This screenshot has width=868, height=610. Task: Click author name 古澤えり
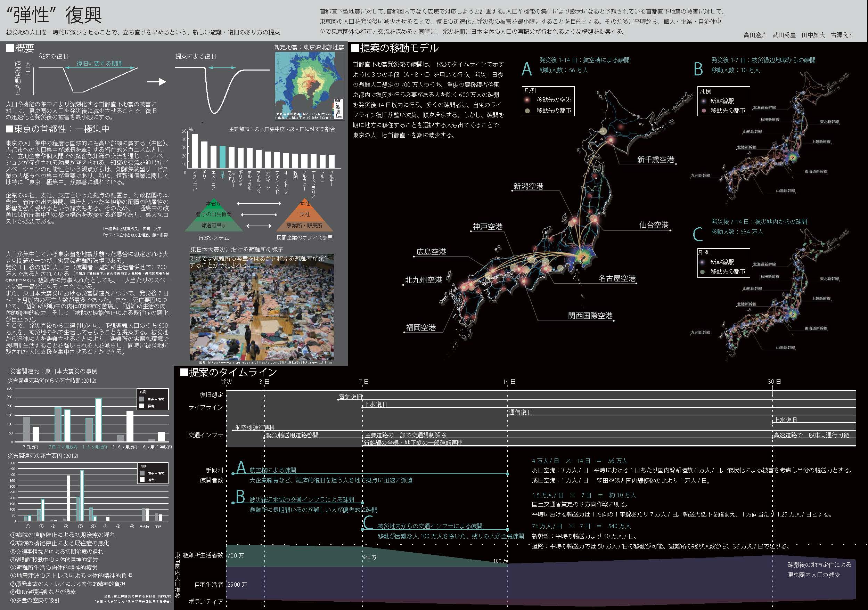click(842, 35)
